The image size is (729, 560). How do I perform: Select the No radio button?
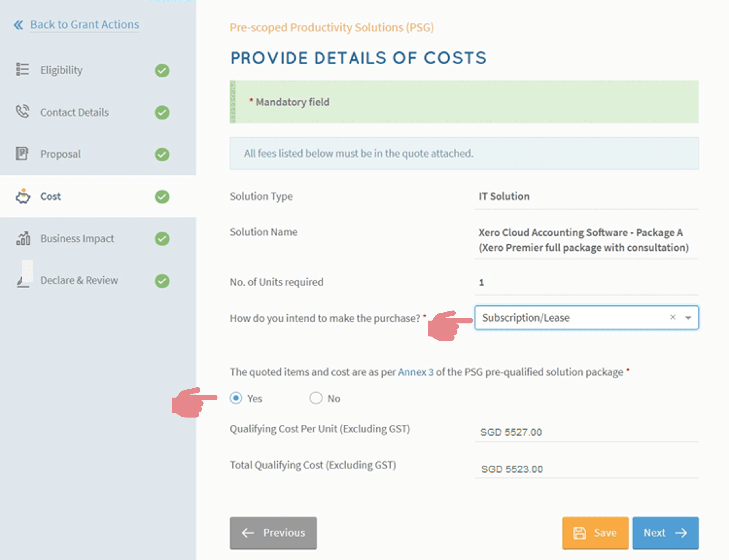316,398
